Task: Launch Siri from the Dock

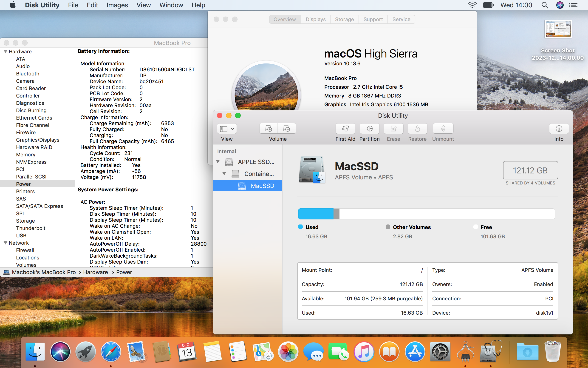Action: point(60,352)
